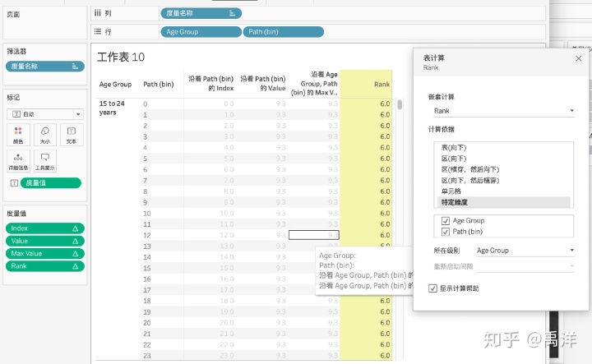592x364 pixels.
Task: Toggle the Path (bin) dimension checkbox
Action: click(x=446, y=232)
